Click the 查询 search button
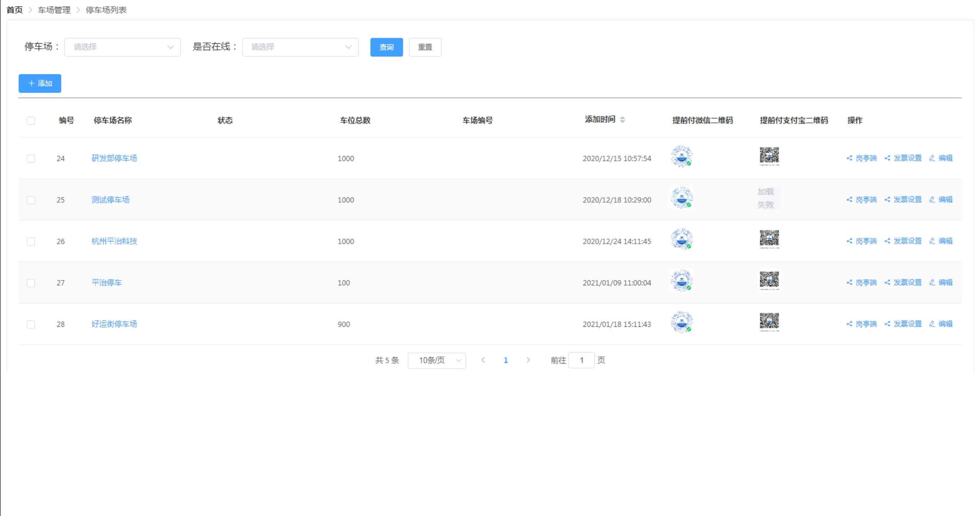Image resolution: width=980 pixels, height=516 pixels. 387,47
